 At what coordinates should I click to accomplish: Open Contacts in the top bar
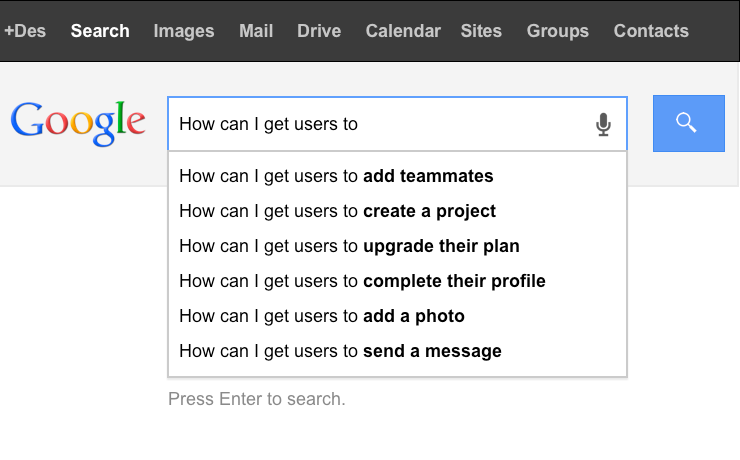click(651, 31)
